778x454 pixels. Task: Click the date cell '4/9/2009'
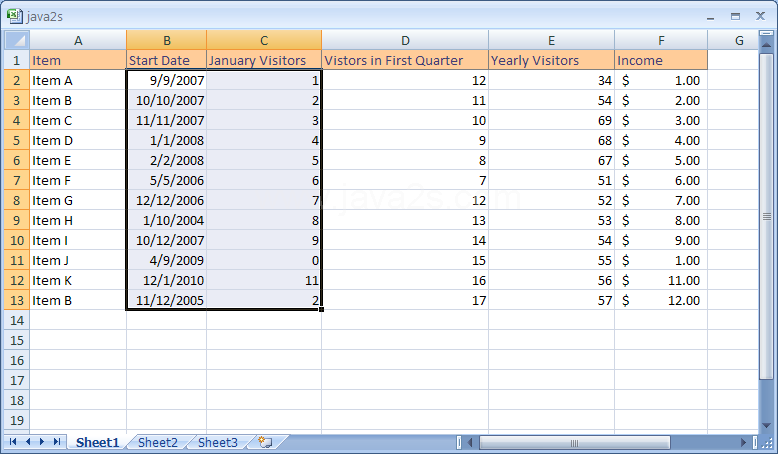(167, 260)
